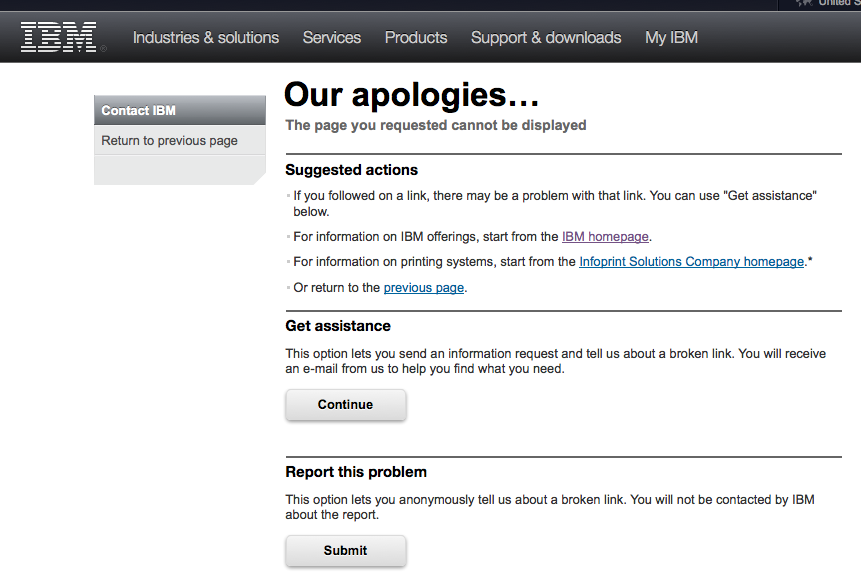Image resolution: width=861 pixels, height=586 pixels.
Task: Click the Our apologies heading
Action: pos(412,95)
